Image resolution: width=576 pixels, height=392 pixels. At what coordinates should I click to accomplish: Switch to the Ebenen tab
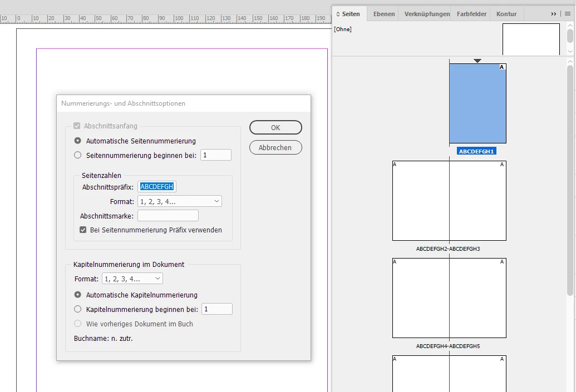(384, 14)
